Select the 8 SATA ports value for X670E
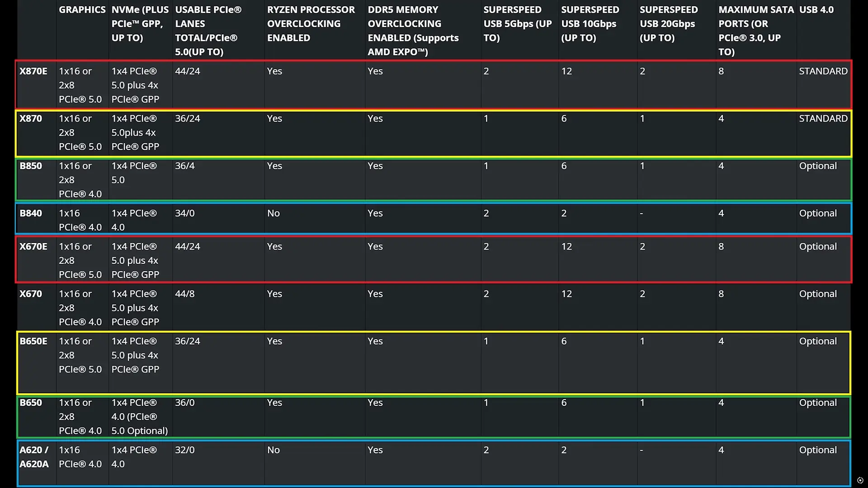This screenshot has width=868, height=488. pyautogui.click(x=721, y=246)
